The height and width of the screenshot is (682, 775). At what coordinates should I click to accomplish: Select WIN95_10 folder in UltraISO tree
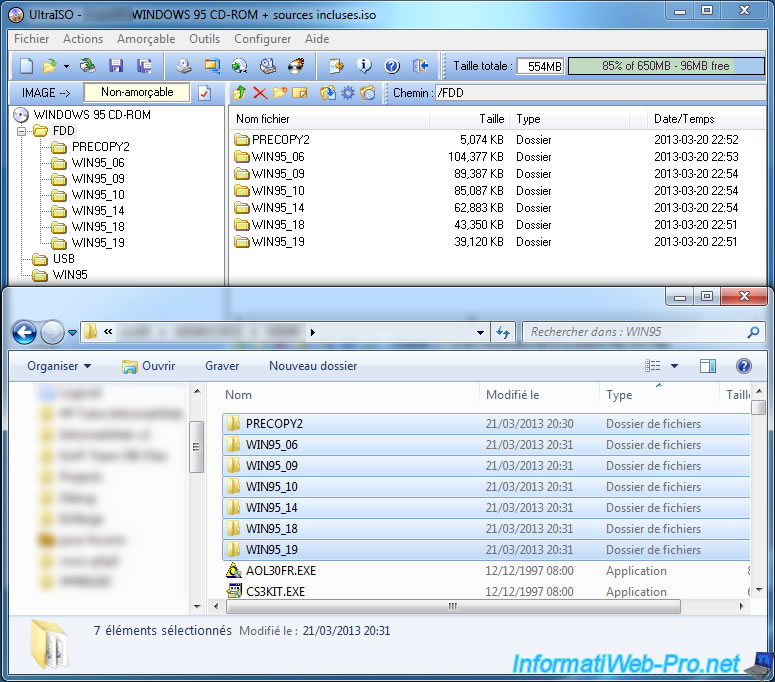click(x=98, y=195)
